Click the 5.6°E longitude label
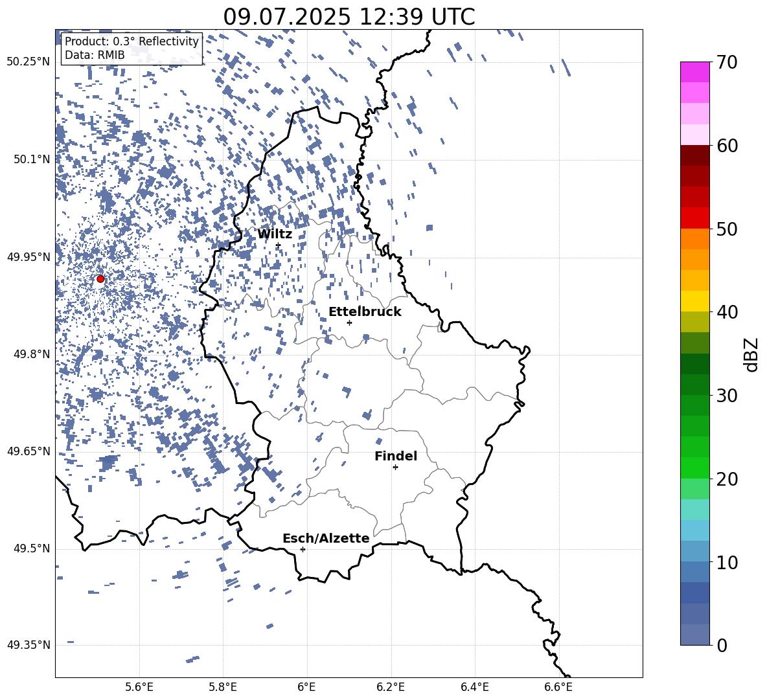This screenshot has width=767, height=700. coord(139,687)
